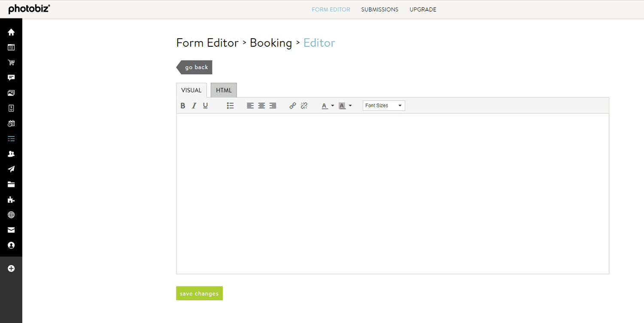The height and width of the screenshot is (323, 644).
Task: Open the shopping cart section in the sidebar
Action: pos(11,62)
